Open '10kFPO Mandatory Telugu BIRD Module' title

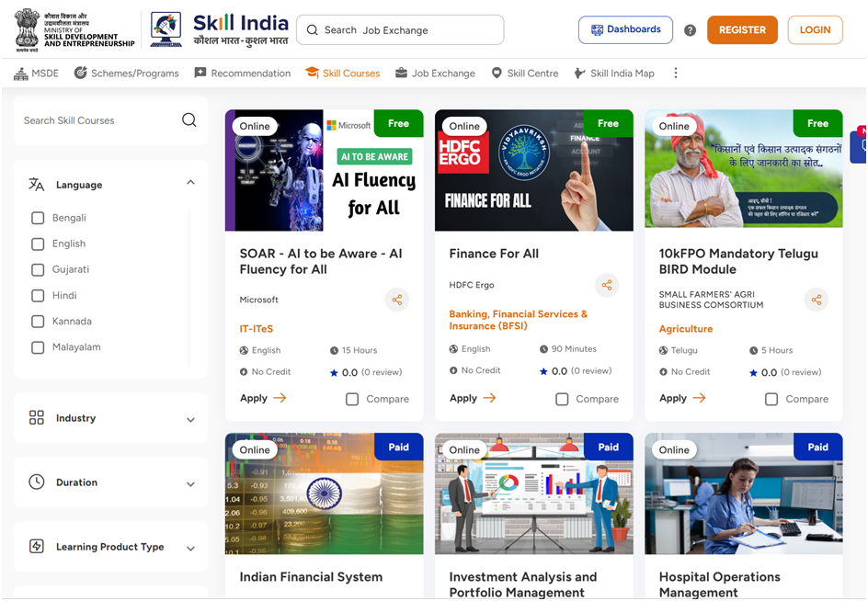click(738, 261)
